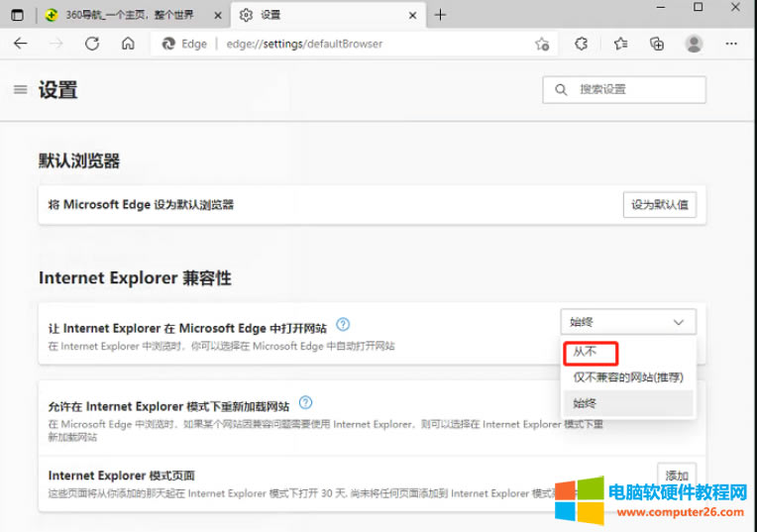Click the 设为默认值 button
757x532 pixels.
tap(659, 205)
